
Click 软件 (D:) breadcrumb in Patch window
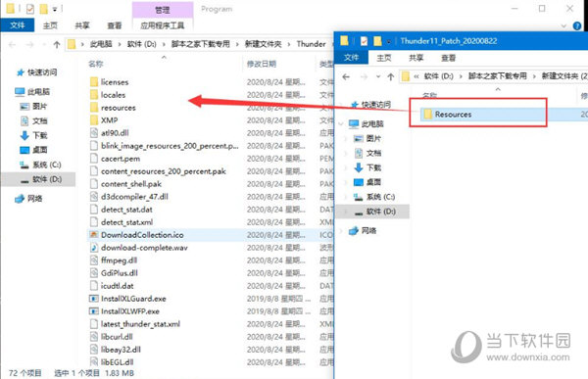click(x=438, y=76)
